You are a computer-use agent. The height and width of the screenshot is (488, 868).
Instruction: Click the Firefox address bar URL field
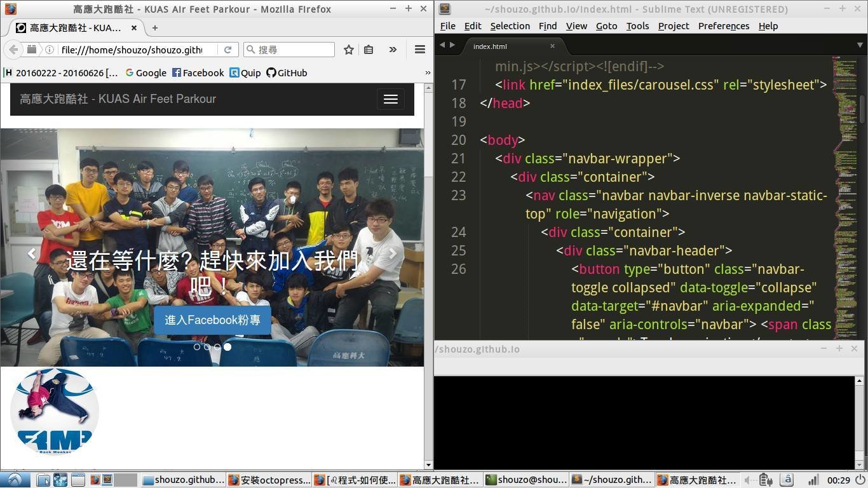click(x=132, y=50)
